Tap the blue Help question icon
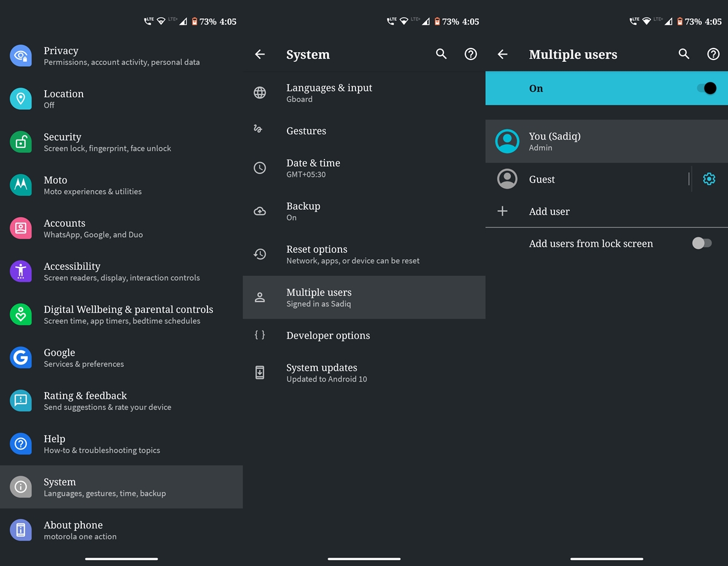Viewport: 728px width, 566px height. [x=21, y=443]
